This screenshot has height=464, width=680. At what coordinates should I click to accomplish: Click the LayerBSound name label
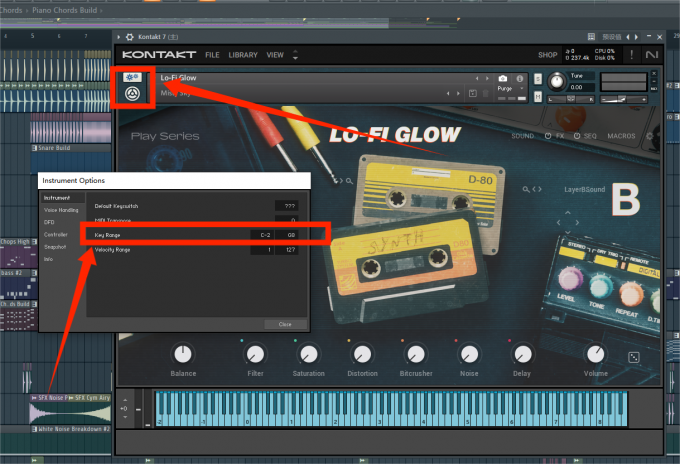[584, 190]
